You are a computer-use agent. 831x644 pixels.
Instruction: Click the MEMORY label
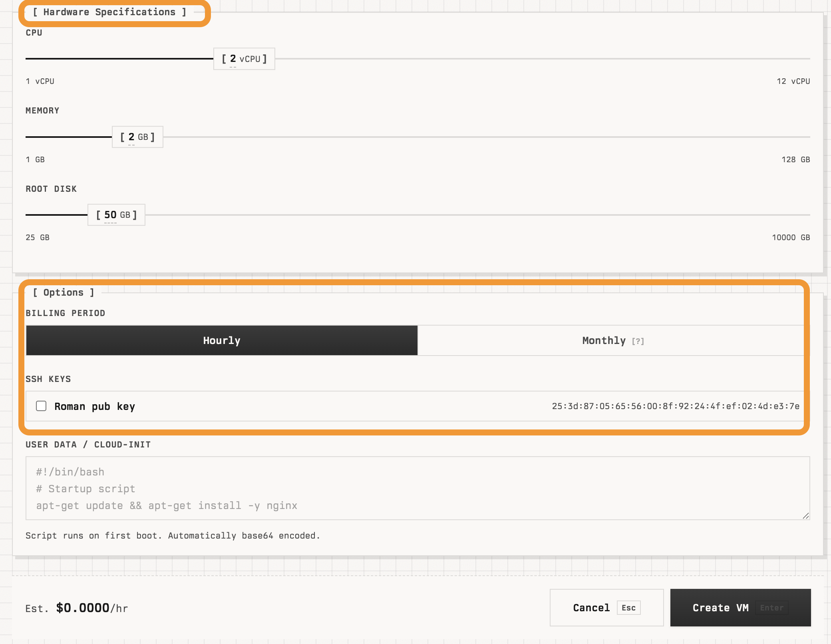tap(42, 111)
